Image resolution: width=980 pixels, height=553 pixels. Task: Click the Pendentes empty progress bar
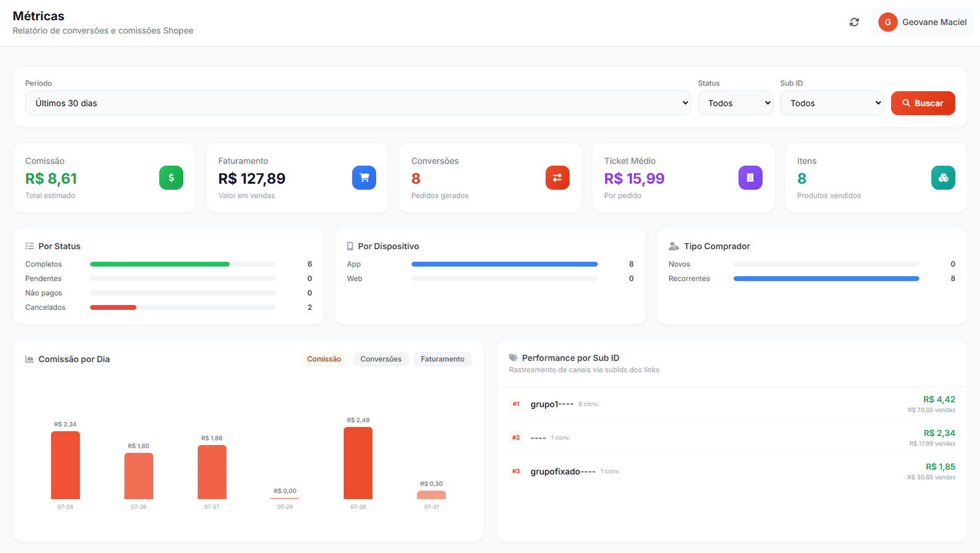(x=183, y=279)
